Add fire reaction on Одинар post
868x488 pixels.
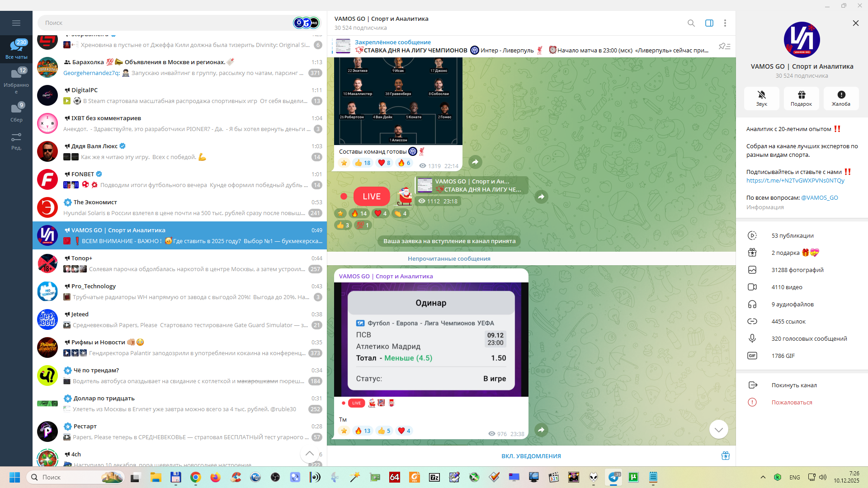coord(362,431)
